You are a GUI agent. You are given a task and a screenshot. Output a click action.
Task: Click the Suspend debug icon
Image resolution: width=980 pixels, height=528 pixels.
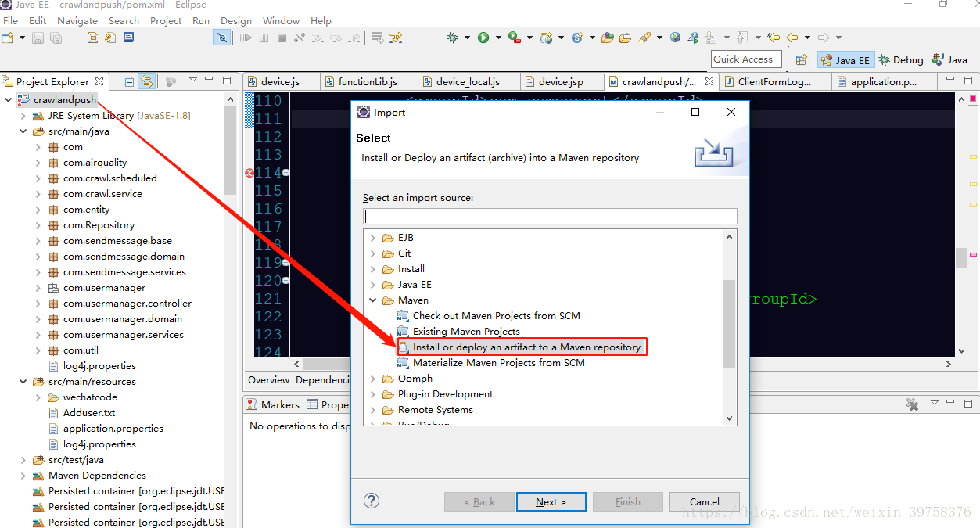pyautogui.click(x=264, y=38)
